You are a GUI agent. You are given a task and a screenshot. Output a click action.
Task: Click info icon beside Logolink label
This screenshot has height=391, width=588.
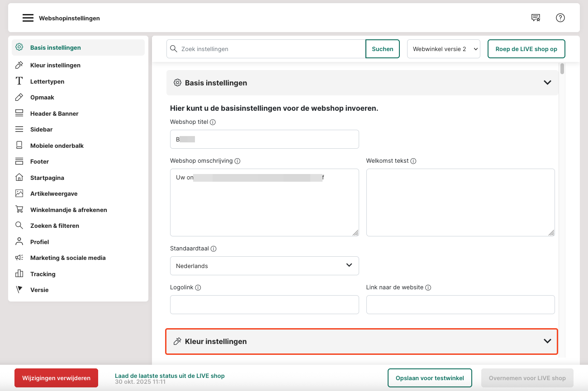click(198, 287)
